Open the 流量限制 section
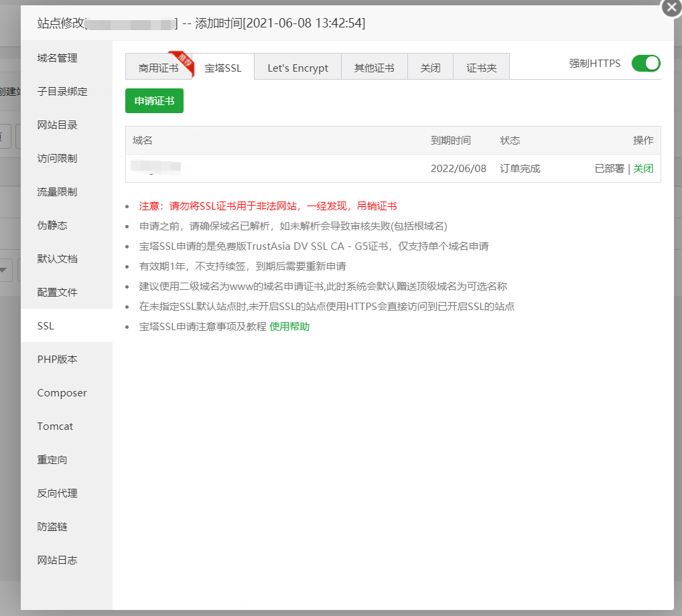Image resolution: width=682 pixels, height=616 pixels. point(57,192)
